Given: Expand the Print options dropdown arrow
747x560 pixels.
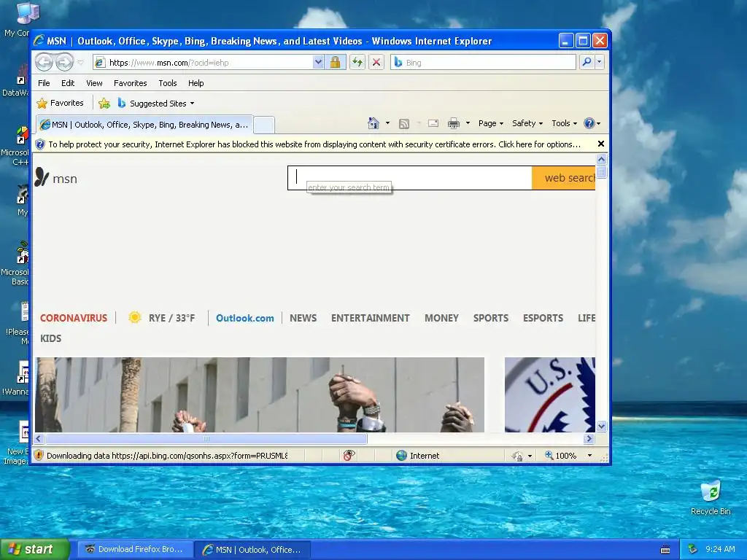Looking at the screenshot, I should click(x=468, y=123).
